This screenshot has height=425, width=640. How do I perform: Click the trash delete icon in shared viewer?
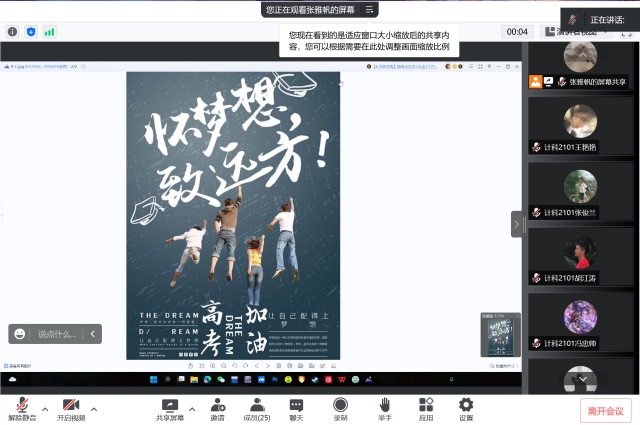click(x=279, y=366)
